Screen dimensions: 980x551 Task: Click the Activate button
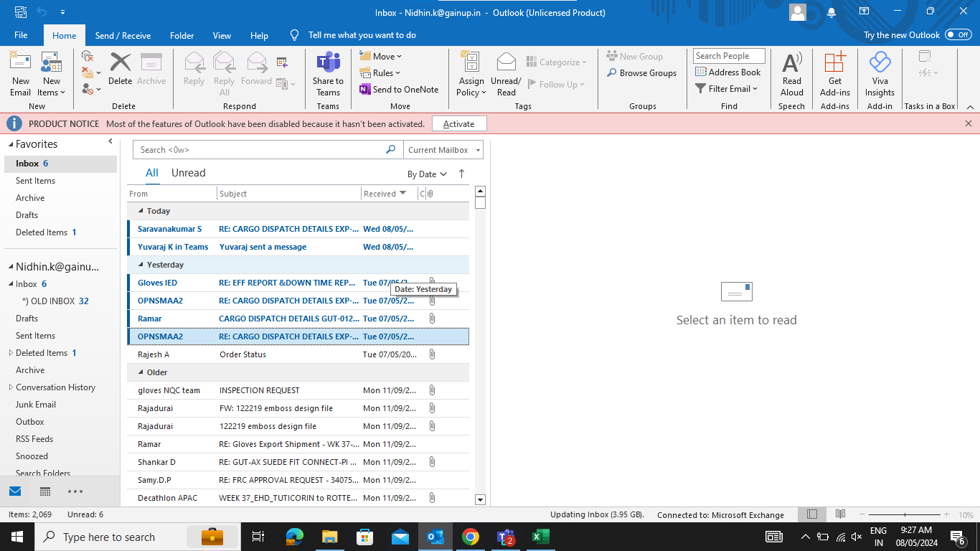tap(458, 124)
